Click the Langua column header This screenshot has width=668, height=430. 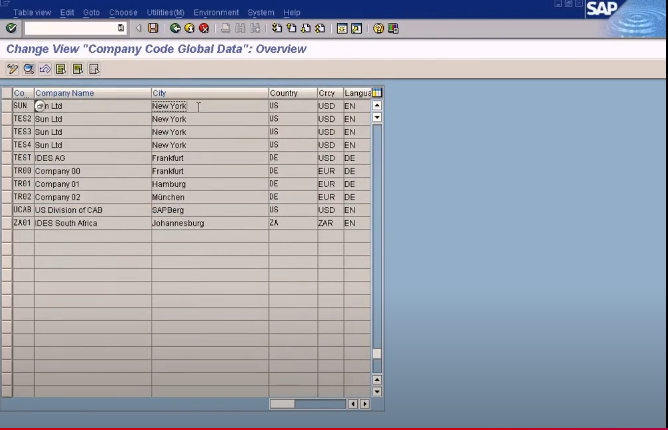pos(357,93)
